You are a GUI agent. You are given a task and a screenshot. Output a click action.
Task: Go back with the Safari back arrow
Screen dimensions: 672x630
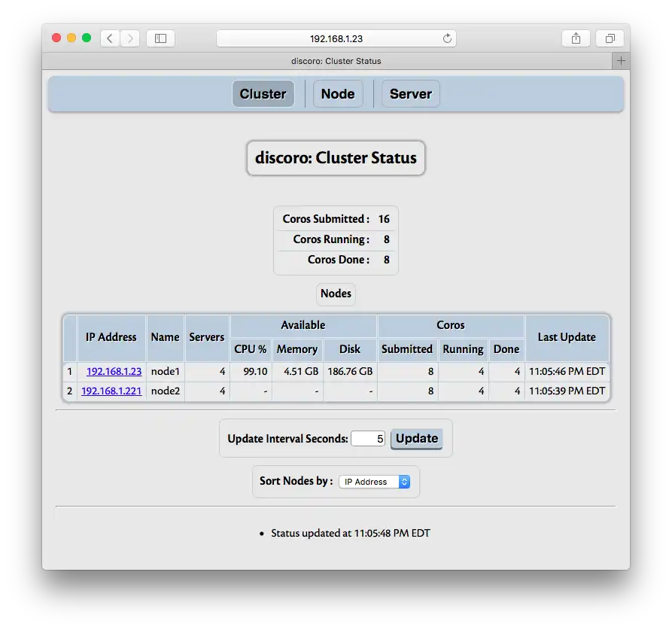tap(110, 38)
